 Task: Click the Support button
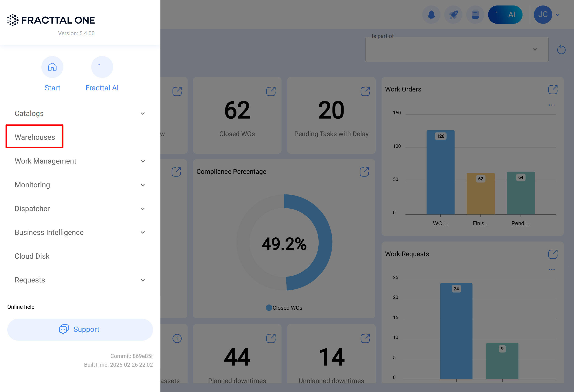tap(80, 330)
